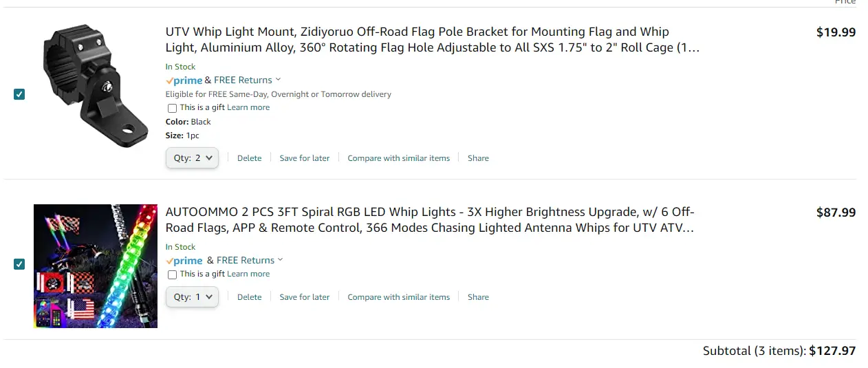This screenshot has height=368, width=868.
Task: Click Learn more beside UTV mount gift option
Action: [x=248, y=107]
